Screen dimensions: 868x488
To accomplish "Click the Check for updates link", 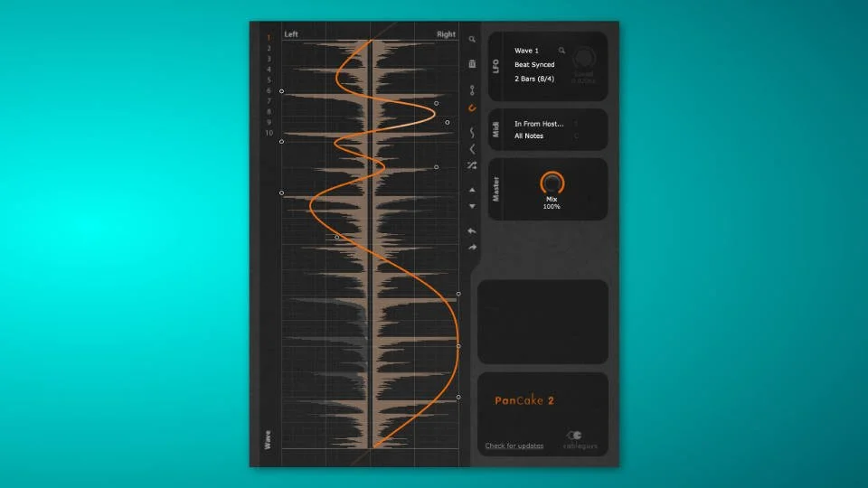I will coord(514,446).
